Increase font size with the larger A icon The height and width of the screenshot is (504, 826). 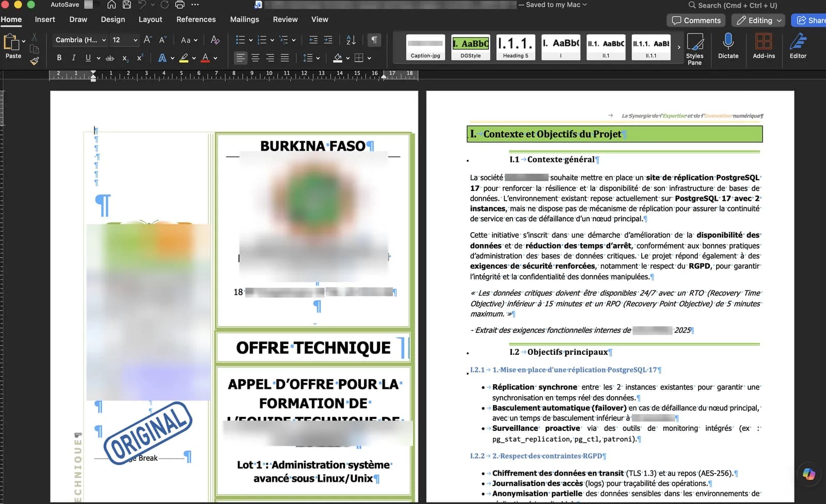click(148, 40)
